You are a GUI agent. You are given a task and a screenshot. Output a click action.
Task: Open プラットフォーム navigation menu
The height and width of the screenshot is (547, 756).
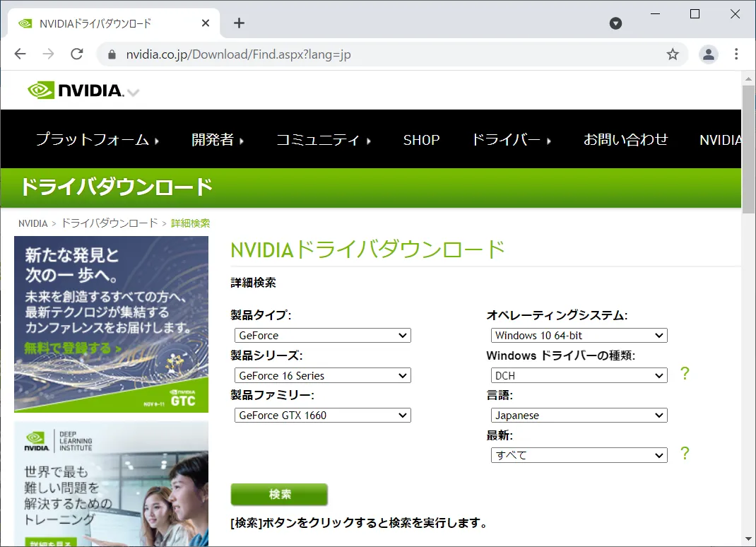pos(98,139)
